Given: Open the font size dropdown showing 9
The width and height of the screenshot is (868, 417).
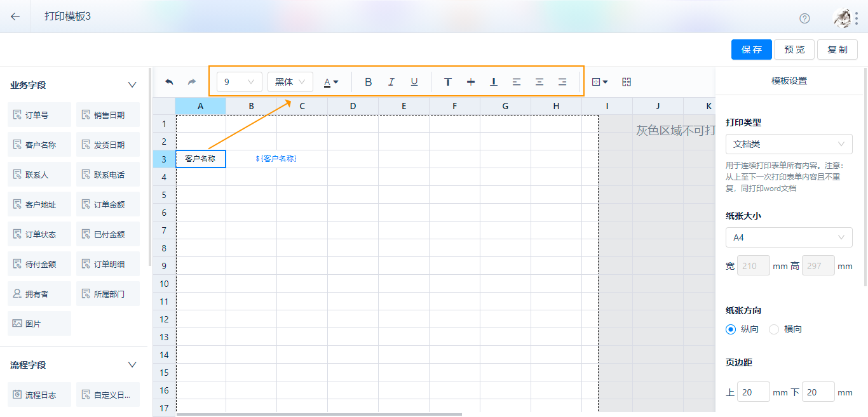Looking at the screenshot, I should 240,82.
